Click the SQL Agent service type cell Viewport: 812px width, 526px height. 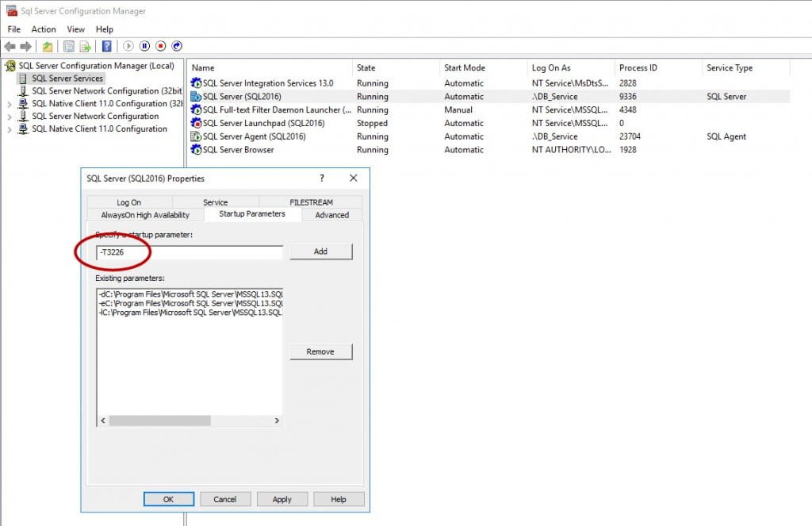click(726, 136)
